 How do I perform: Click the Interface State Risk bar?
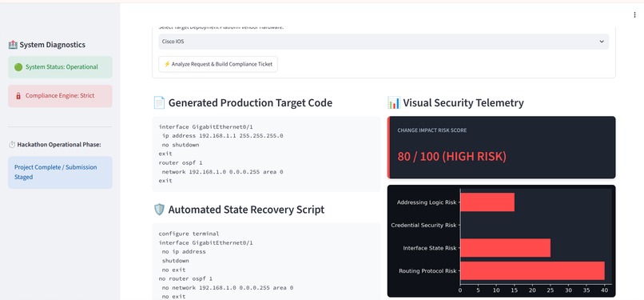click(505, 248)
